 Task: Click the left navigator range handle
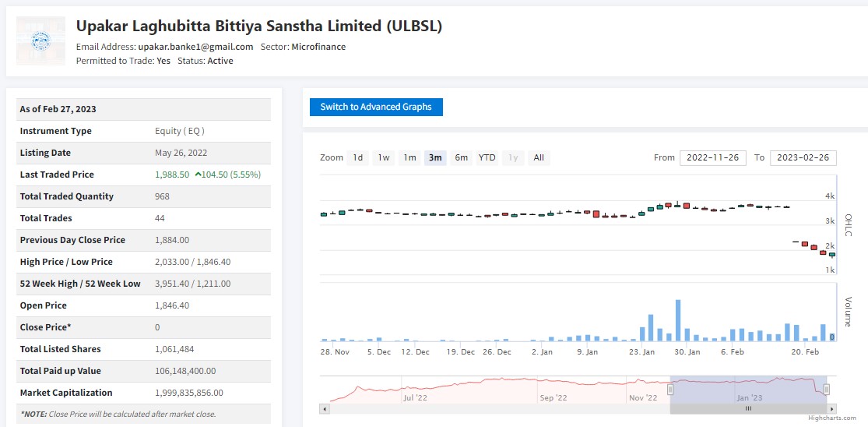tap(670, 389)
